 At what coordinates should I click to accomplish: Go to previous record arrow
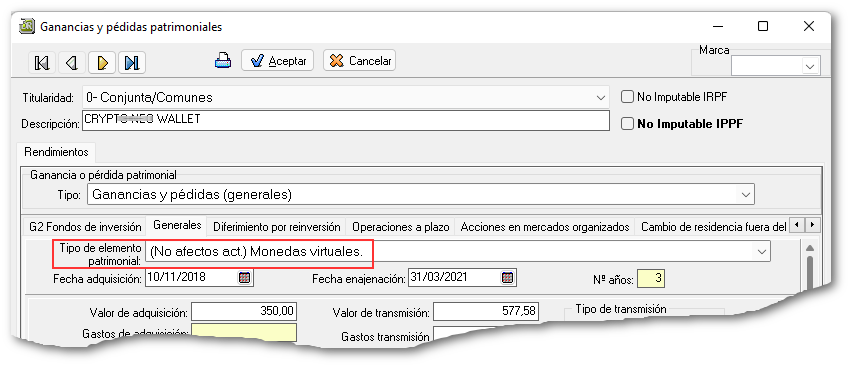coord(72,63)
